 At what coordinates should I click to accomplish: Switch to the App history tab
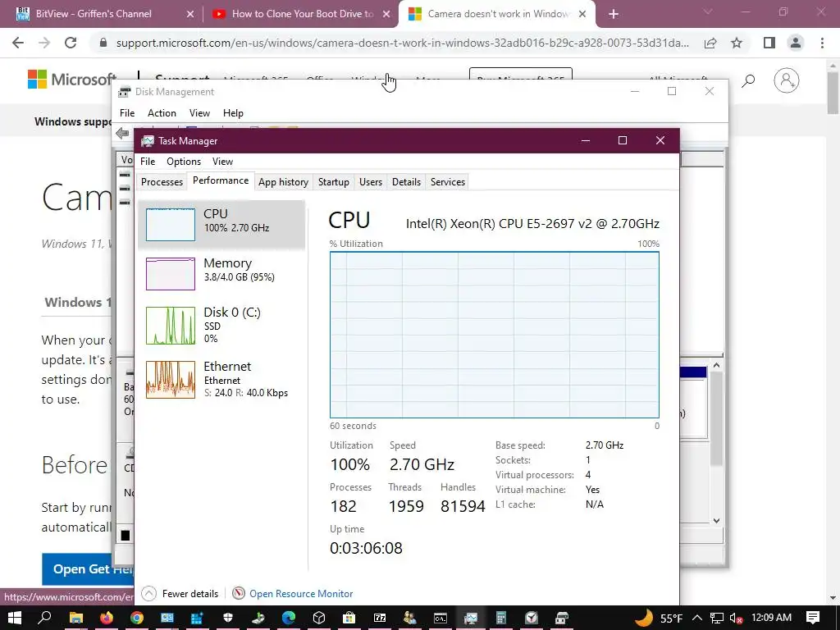tap(283, 182)
